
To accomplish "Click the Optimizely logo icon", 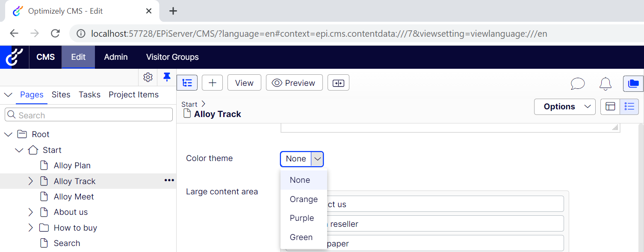I will pos(14,57).
